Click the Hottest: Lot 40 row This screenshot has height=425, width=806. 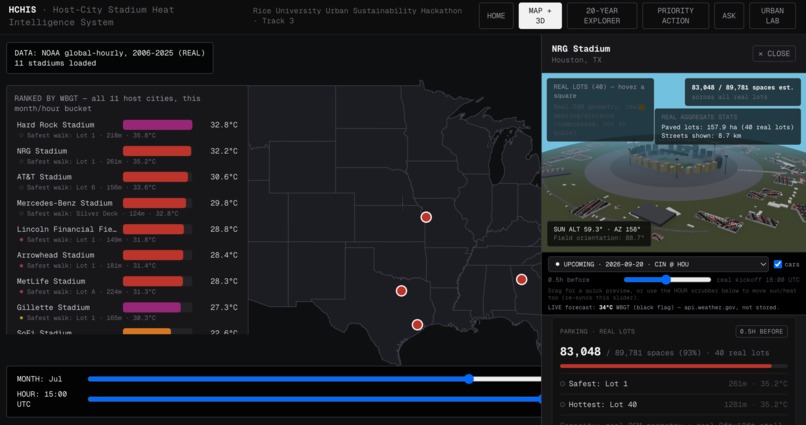point(673,404)
